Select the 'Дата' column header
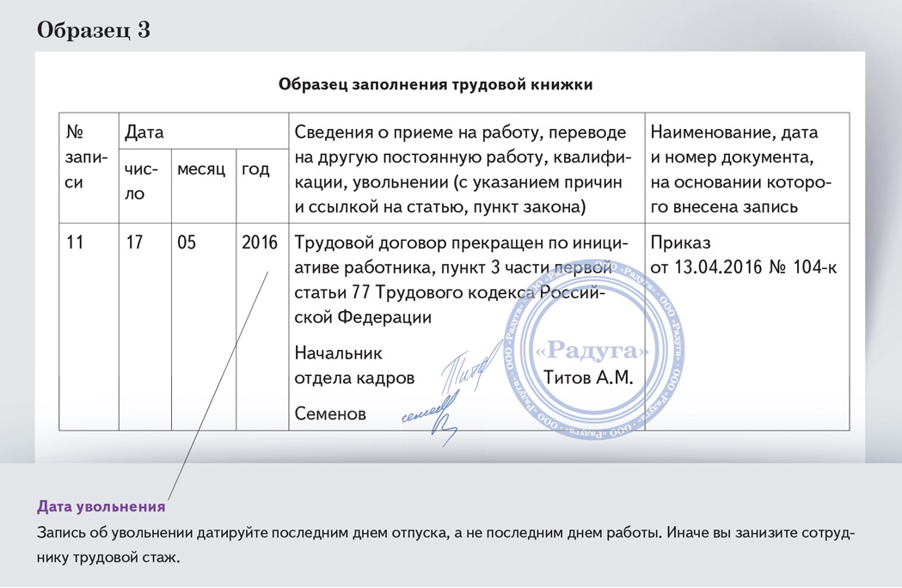 tap(144, 132)
